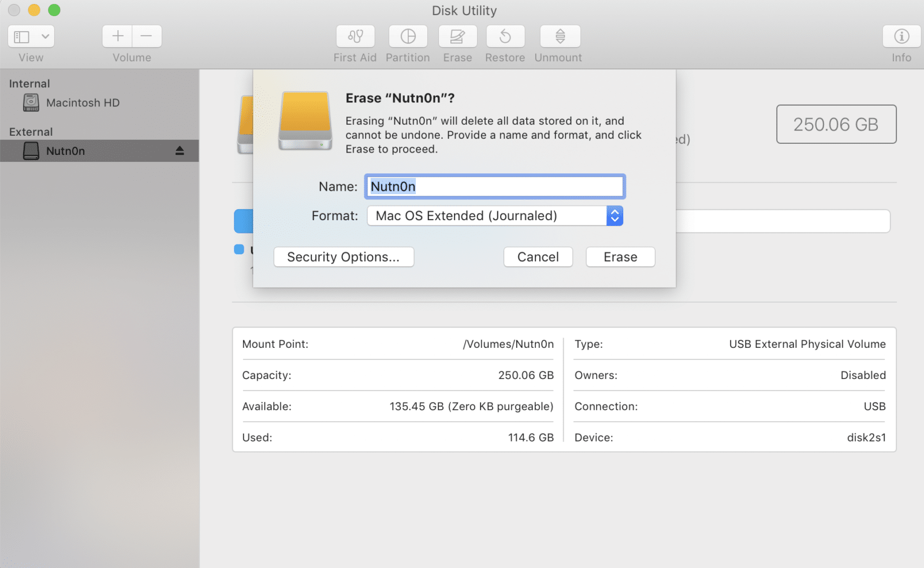This screenshot has width=924, height=568.
Task: Select the Restore toolbar icon
Action: (505, 36)
